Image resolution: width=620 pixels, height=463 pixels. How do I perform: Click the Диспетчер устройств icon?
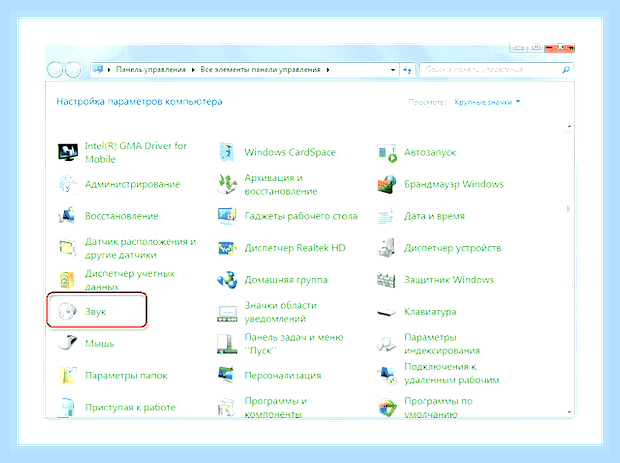(x=386, y=248)
